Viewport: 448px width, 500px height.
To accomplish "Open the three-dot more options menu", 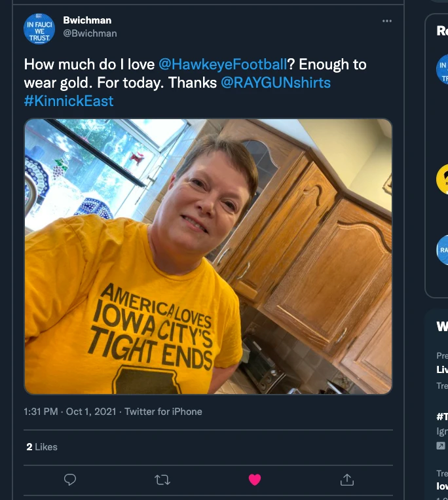I will pos(387,21).
